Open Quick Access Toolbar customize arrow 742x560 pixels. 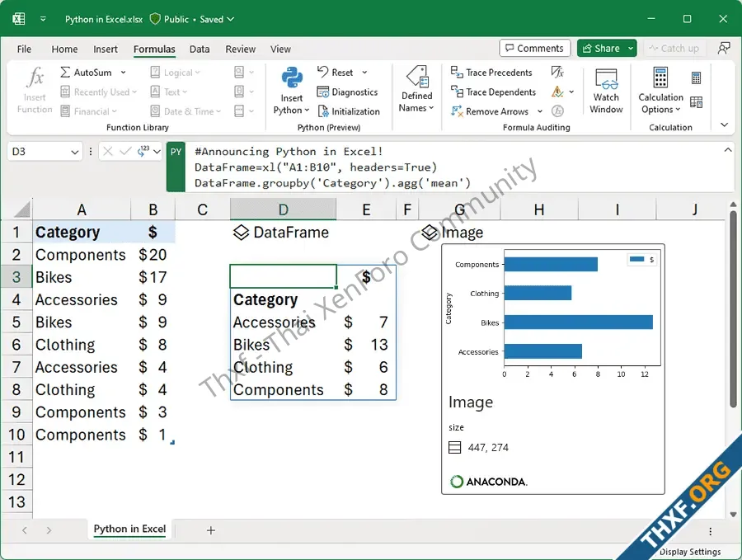click(x=43, y=19)
